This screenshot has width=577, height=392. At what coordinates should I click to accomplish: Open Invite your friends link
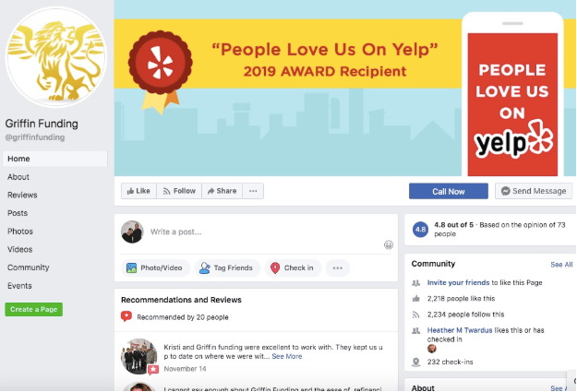pos(458,283)
